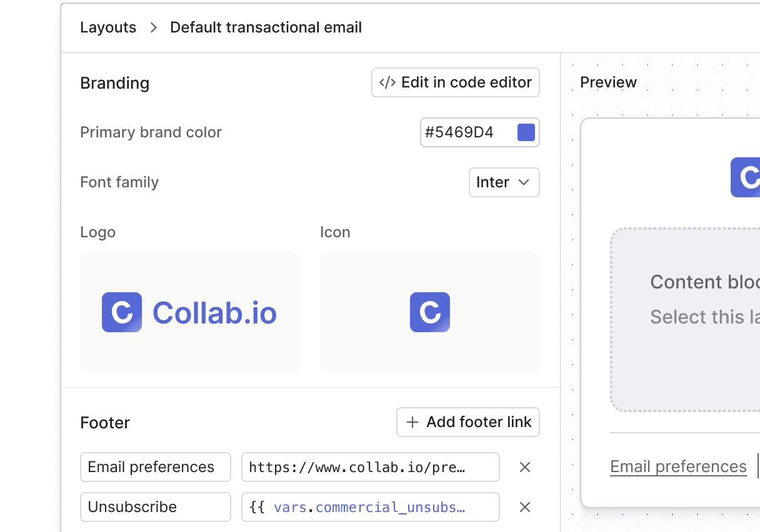The width and height of the screenshot is (760, 532).
Task: Select the C icon image tile
Action: 429,312
